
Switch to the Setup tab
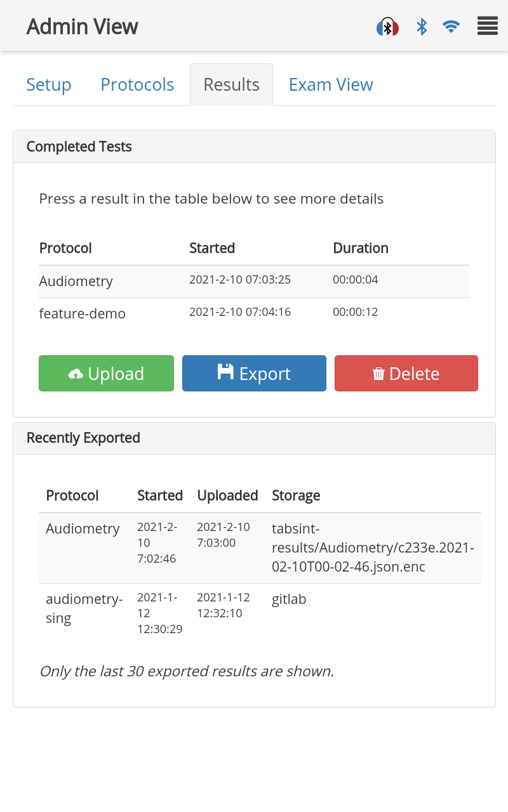[49, 85]
